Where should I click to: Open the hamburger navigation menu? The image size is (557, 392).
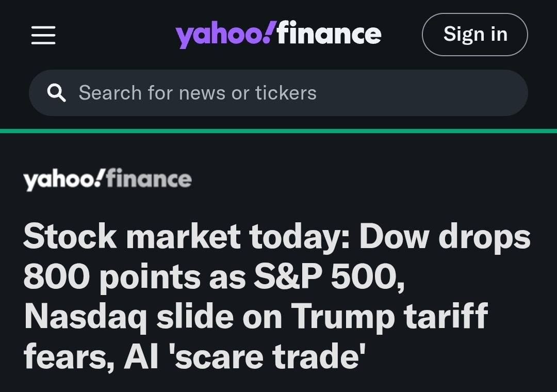(43, 35)
